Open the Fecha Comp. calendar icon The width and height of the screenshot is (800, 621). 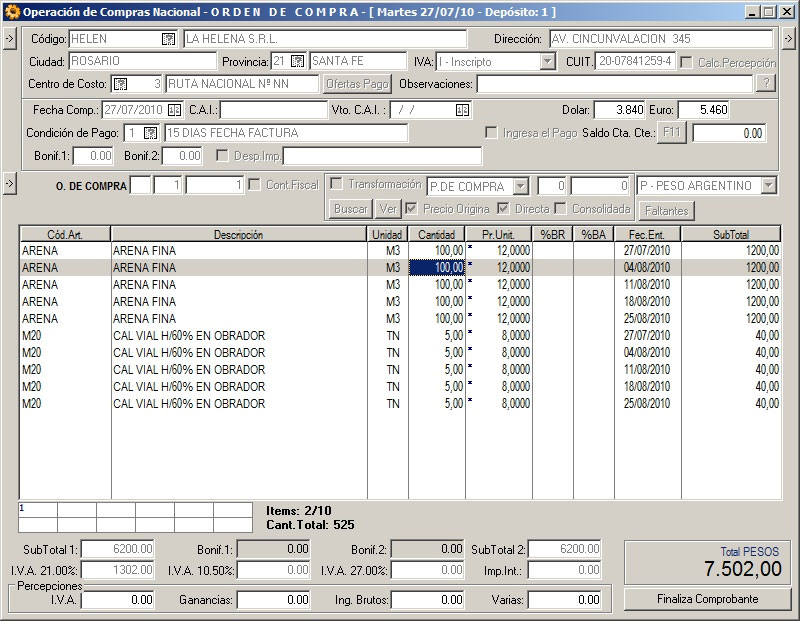(x=174, y=110)
